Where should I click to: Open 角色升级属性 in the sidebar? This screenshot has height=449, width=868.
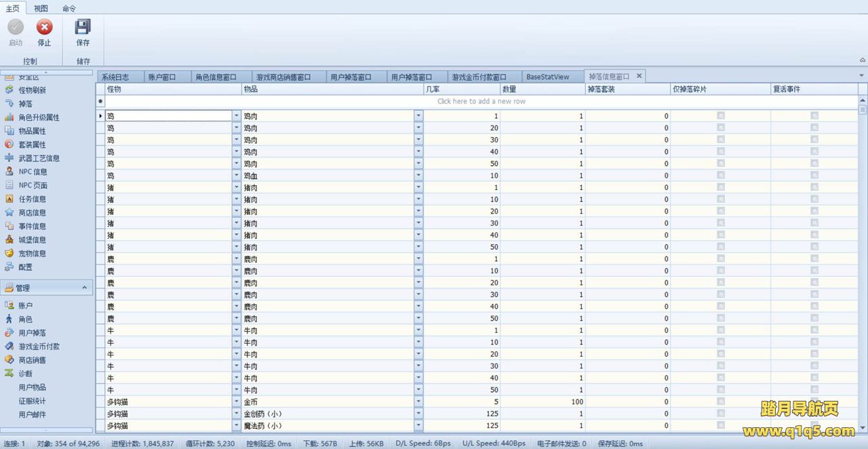point(39,117)
